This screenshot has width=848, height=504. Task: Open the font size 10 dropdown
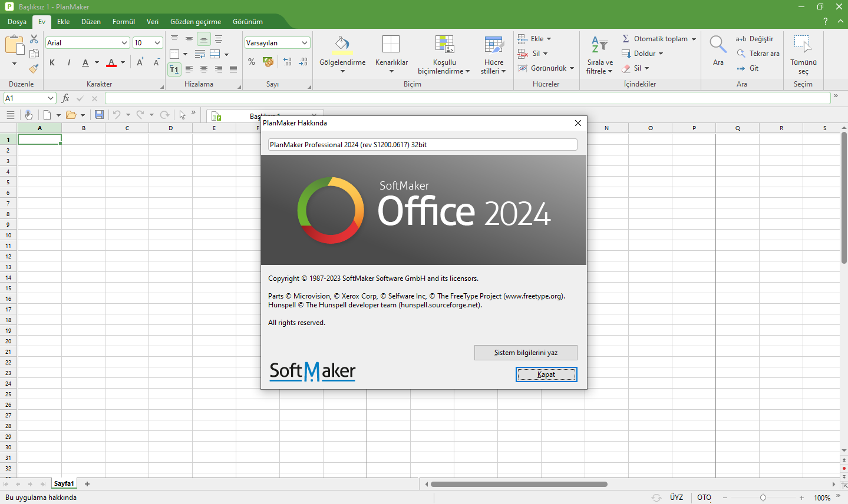click(157, 43)
